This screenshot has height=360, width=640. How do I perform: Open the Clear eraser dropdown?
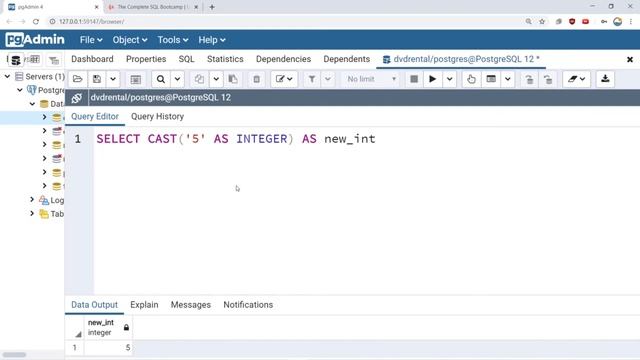[576, 79]
